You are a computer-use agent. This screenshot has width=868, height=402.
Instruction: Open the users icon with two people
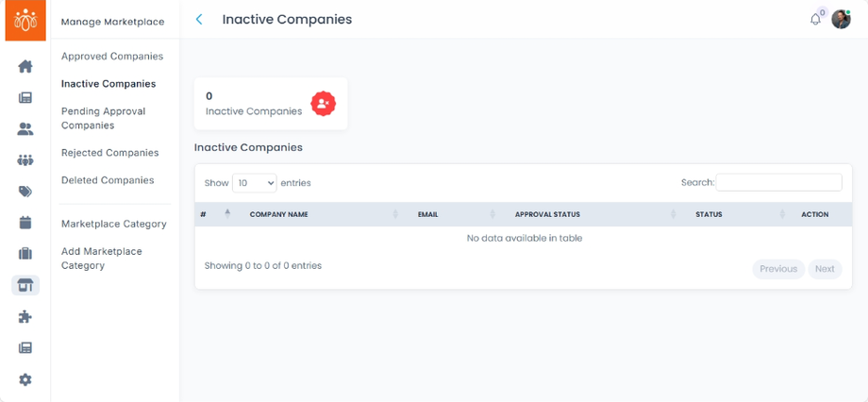[25, 129]
